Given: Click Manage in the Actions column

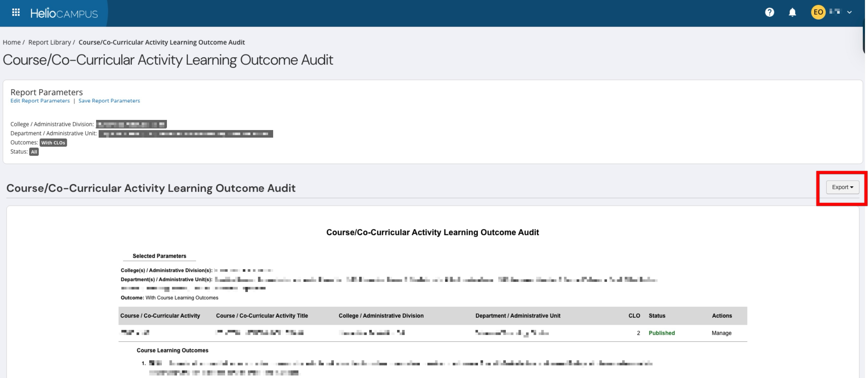Looking at the screenshot, I should [721, 333].
